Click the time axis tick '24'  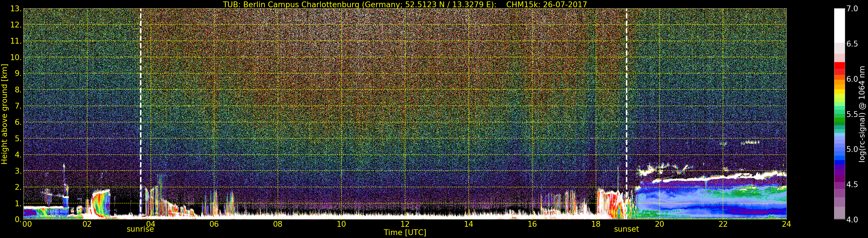pos(786,224)
